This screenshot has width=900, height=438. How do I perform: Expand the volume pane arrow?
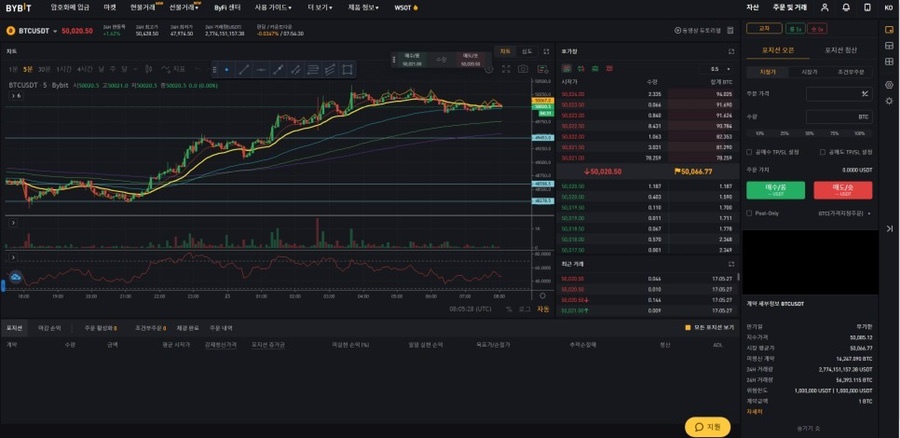13,222
